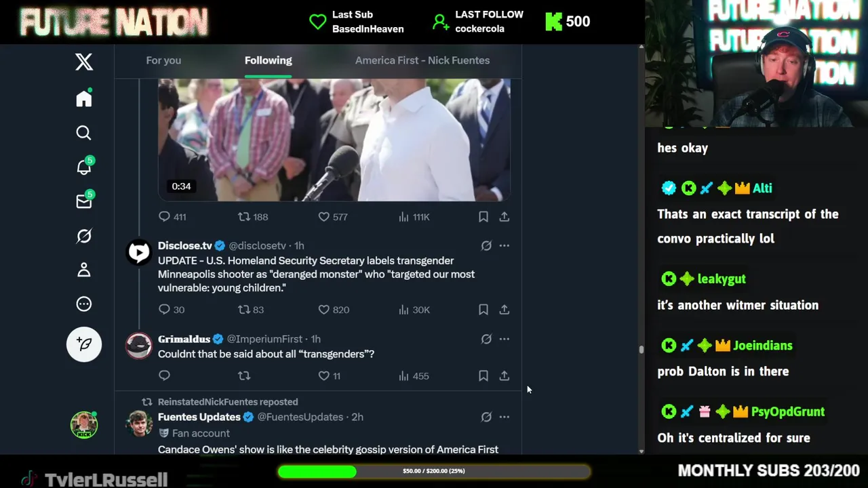Image resolution: width=868 pixels, height=488 pixels.
Task: Click Alti username in stream chat
Action: (762, 188)
